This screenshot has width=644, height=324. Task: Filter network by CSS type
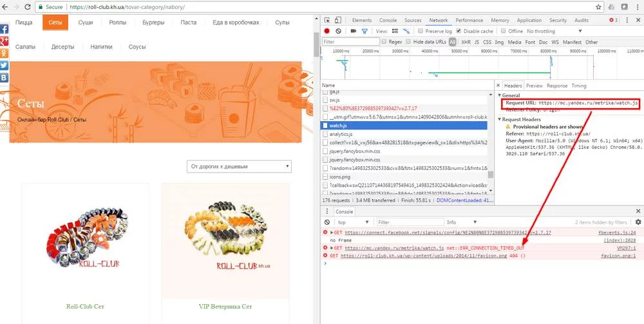click(487, 43)
